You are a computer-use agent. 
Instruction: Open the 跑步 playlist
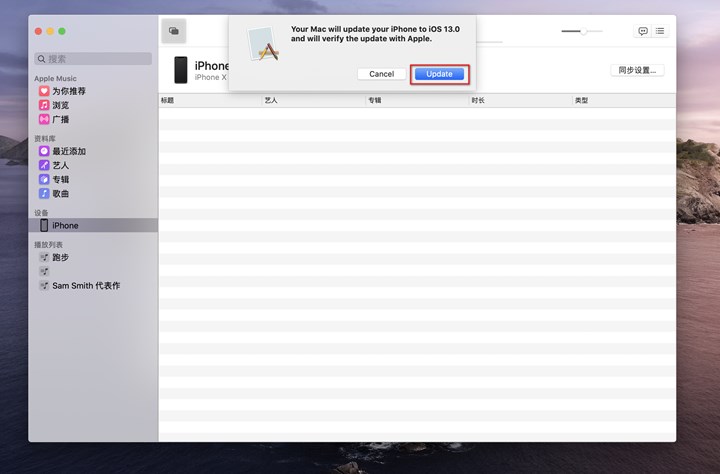tap(61, 257)
